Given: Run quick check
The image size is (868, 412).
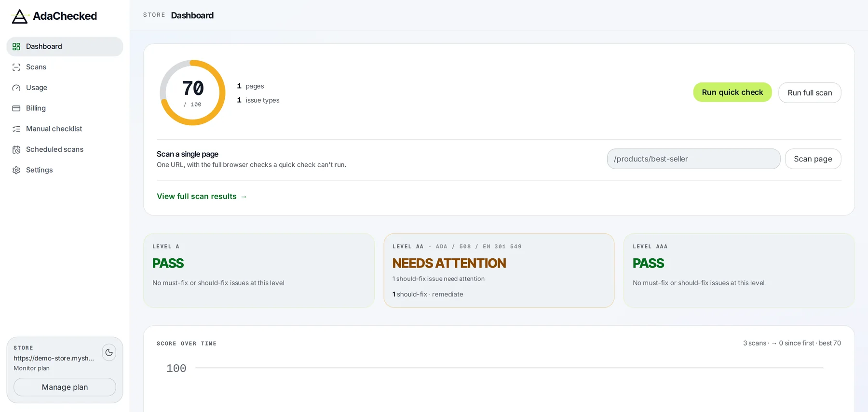Looking at the screenshot, I should 732,93.
